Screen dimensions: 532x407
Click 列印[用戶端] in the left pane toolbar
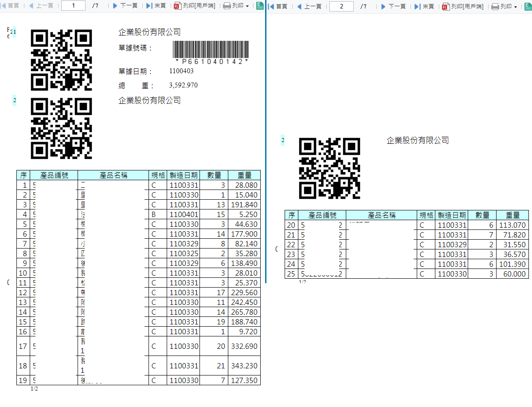195,6
